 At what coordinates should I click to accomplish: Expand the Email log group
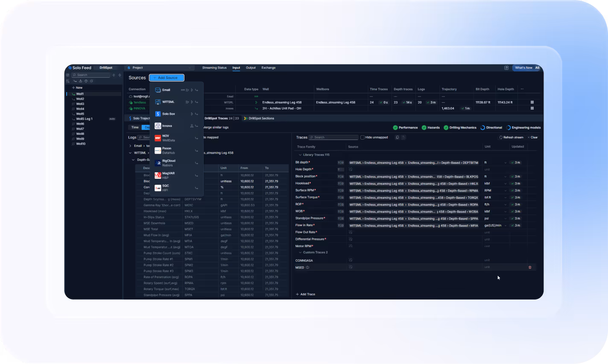(x=130, y=146)
